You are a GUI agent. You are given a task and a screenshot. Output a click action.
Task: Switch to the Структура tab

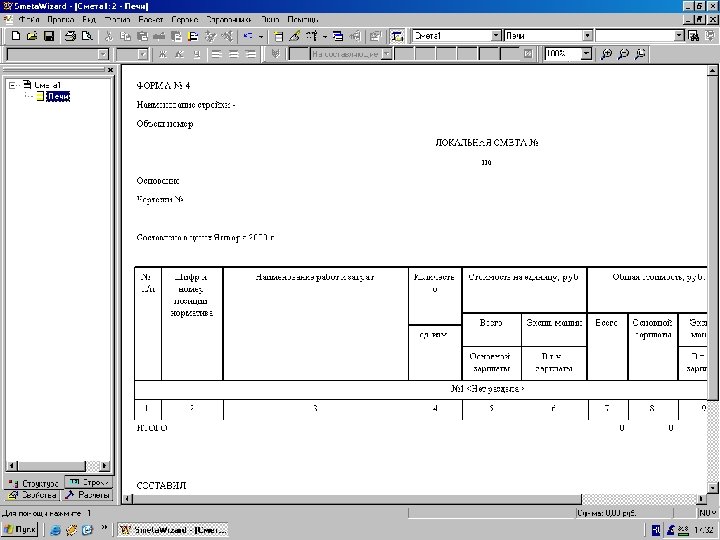click(34, 483)
